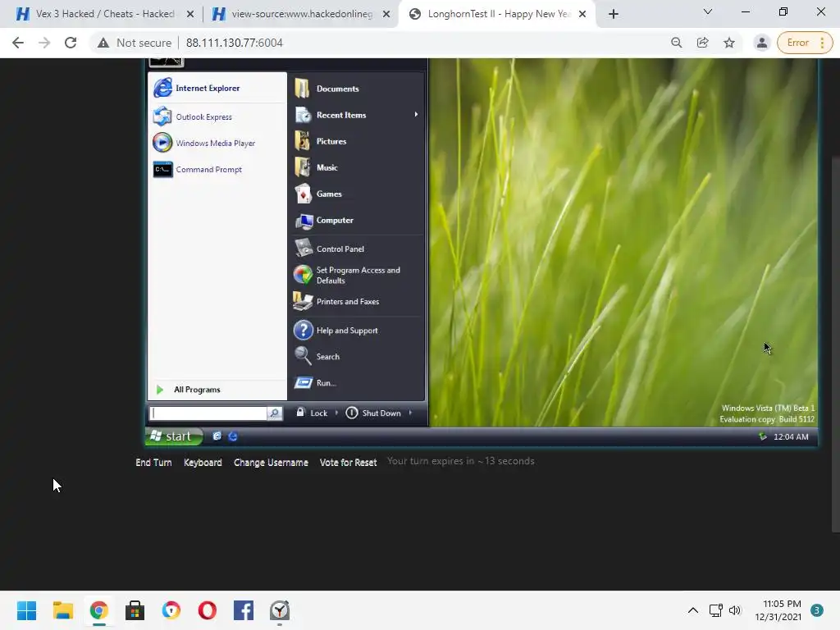The height and width of the screenshot is (630, 840).
Task: Click the Vista system tray icon
Action: click(x=763, y=436)
